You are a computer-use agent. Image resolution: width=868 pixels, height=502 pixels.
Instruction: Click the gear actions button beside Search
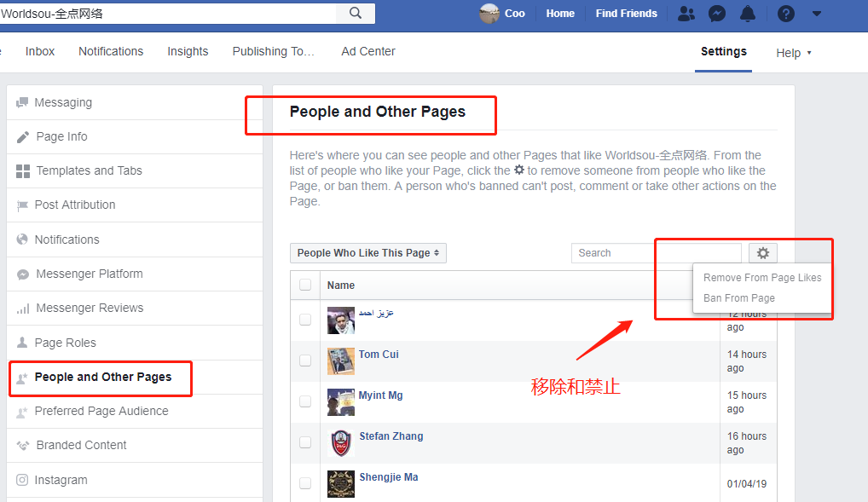[x=763, y=253]
